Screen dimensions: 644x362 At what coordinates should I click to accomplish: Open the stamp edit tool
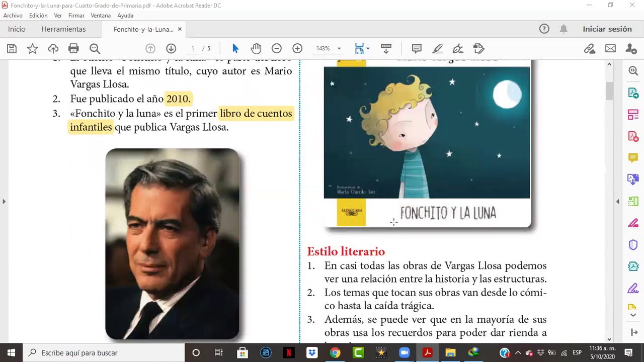478,49
